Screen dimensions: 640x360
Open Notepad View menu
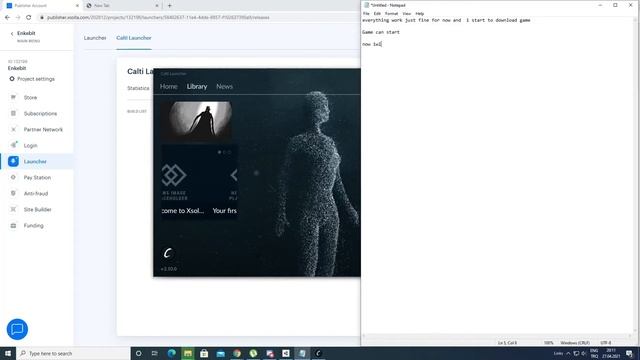pyautogui.click(x=407, y=13)
